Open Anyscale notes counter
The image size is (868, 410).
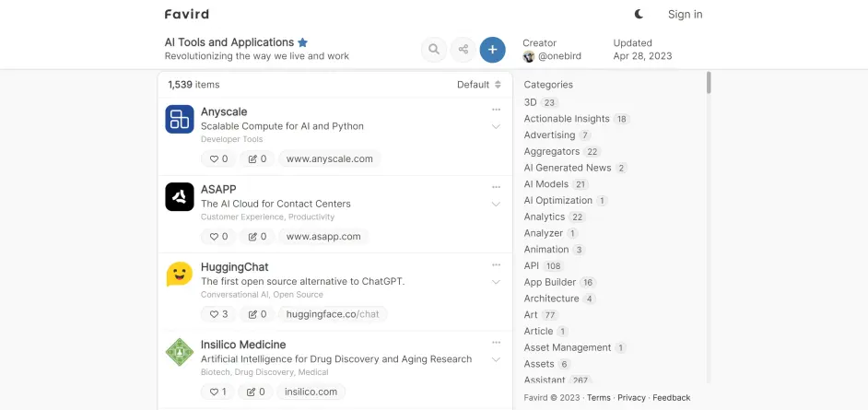point(257,158)
